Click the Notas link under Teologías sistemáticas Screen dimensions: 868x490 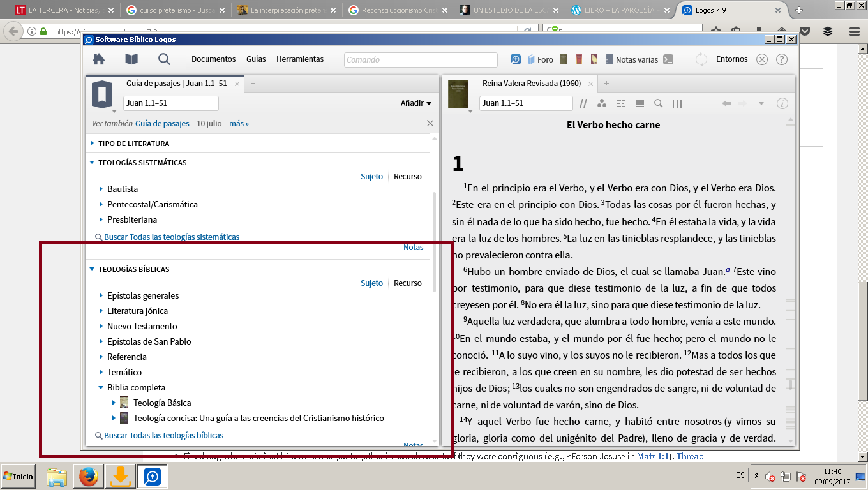414,248
